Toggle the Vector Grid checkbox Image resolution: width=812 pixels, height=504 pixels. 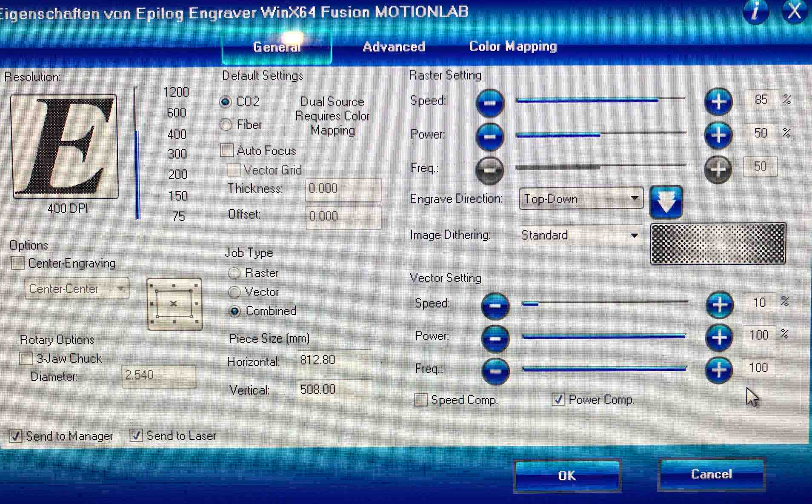coord(233,170)
